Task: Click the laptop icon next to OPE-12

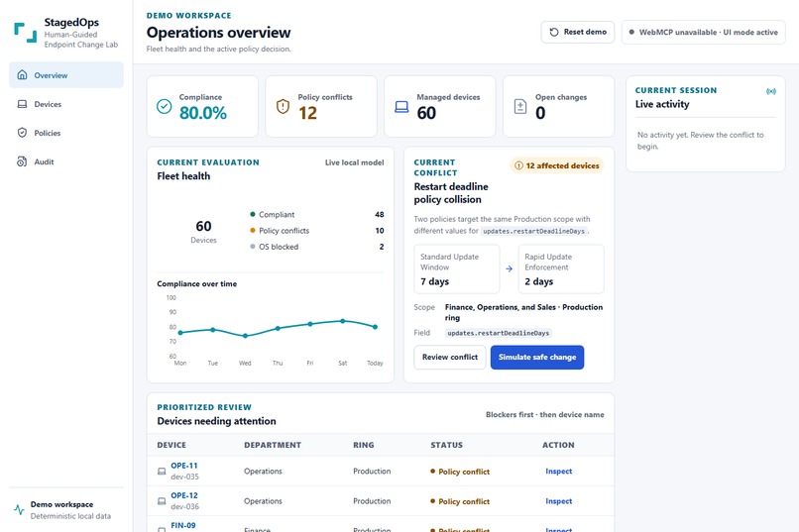Action: [x=162, y=501]
